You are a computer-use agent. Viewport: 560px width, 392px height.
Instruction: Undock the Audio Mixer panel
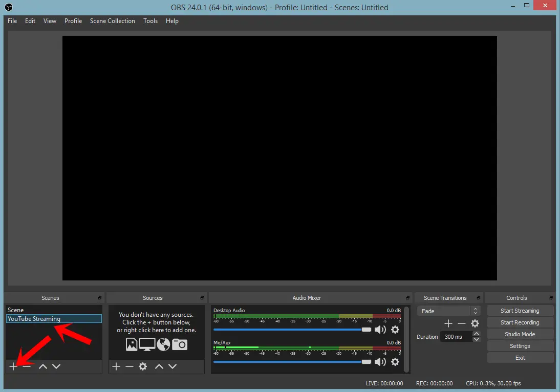tap(408, 298)
